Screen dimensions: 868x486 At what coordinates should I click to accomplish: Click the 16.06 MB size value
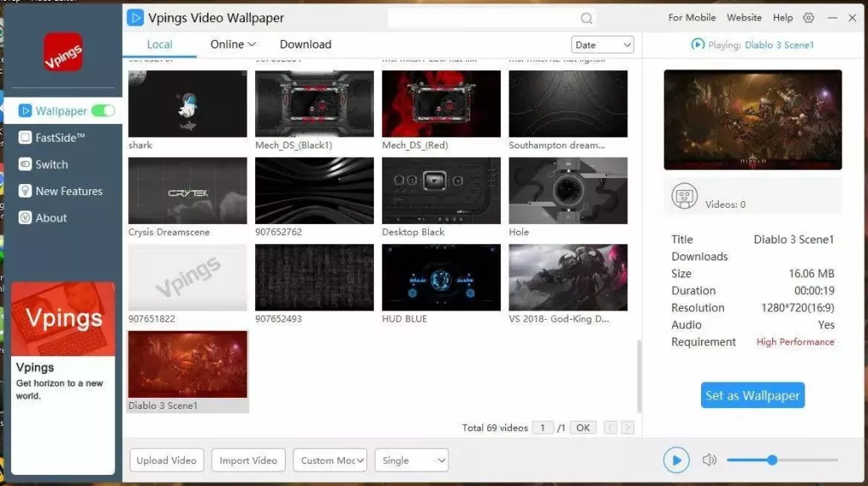coord(811,274)
